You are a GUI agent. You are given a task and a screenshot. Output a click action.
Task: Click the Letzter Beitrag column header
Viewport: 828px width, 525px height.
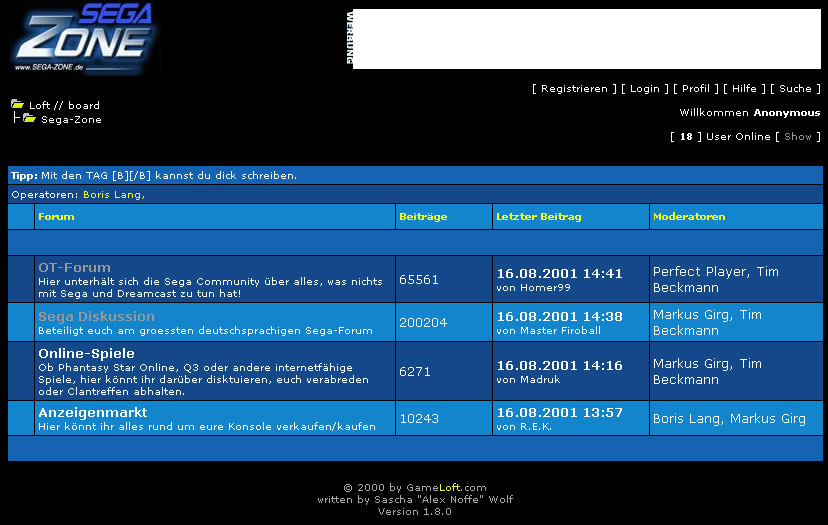pyautogui.click(x=539, y=217)
